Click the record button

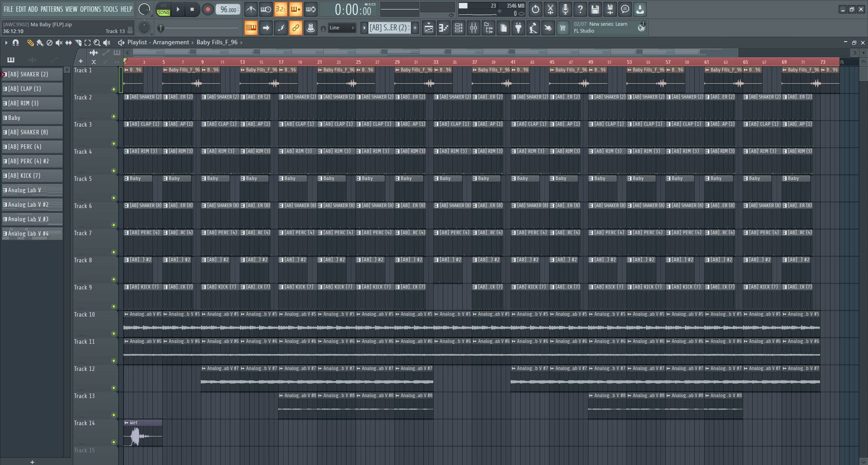click(x=208, y=9)
